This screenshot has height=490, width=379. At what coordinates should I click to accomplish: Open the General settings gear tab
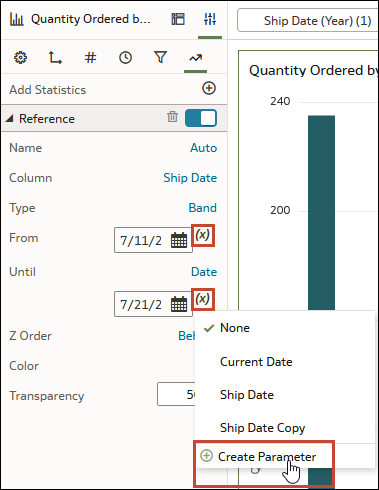(x=20, y=58)
